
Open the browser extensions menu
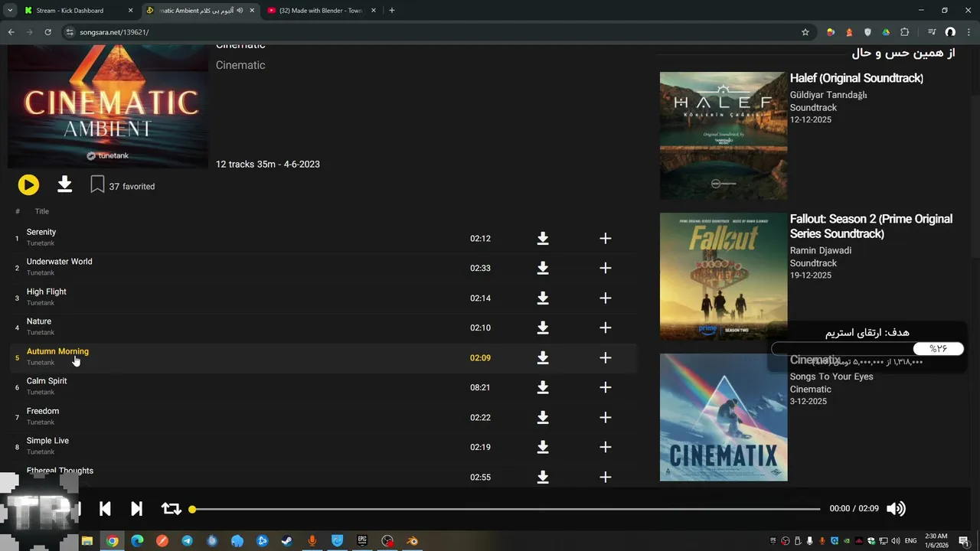[905, 32]
